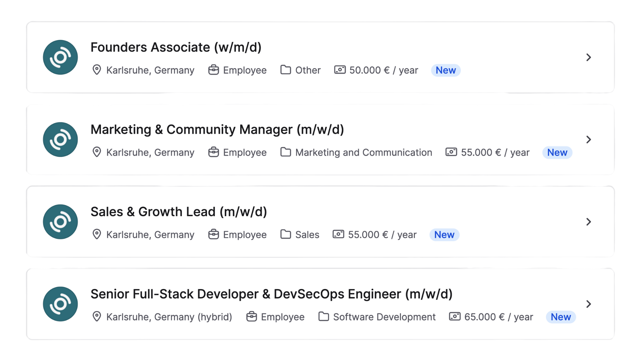The width and height of the screenshot is (644, 362).
Task: Open Senior Full-Stack Developer via right chevron
Action: pyautogui.click(x=588, y=304)
